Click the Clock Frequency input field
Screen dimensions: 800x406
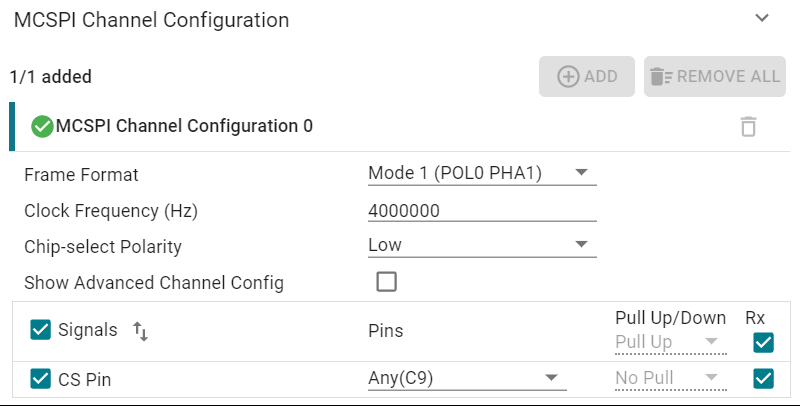pos(481,210)
